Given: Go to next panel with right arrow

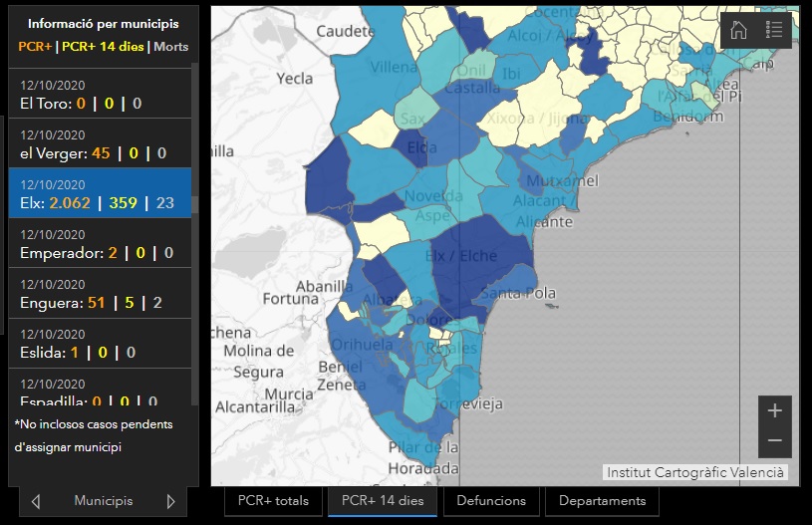Looking at the screenshot, I should (170, 501).
